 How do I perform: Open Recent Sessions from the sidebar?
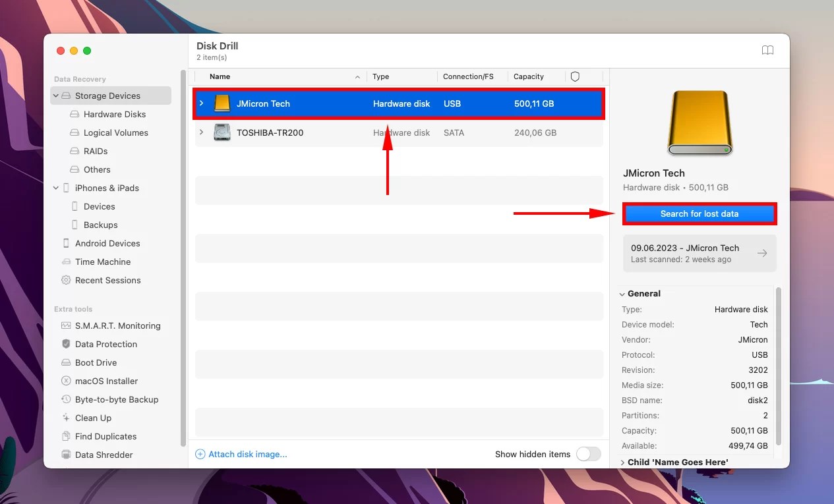[107, 280]
